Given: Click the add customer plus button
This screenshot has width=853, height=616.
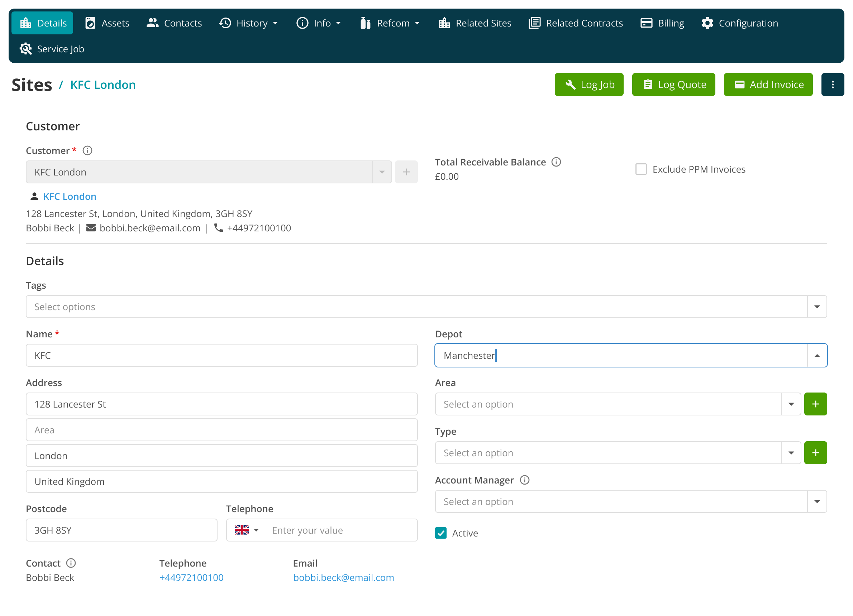Looking at the screenshot, I should [406, 172].
